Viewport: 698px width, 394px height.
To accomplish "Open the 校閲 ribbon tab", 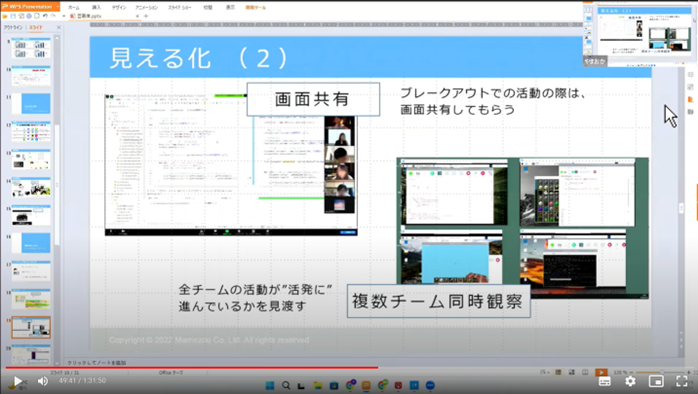I will (x=207, y=8).
